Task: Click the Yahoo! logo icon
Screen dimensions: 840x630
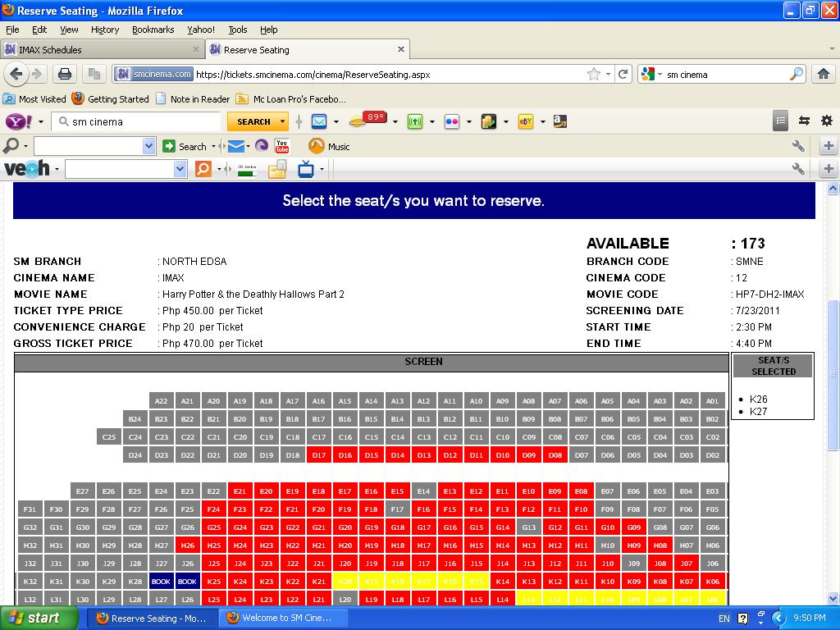Action: [x=19, y=121]
